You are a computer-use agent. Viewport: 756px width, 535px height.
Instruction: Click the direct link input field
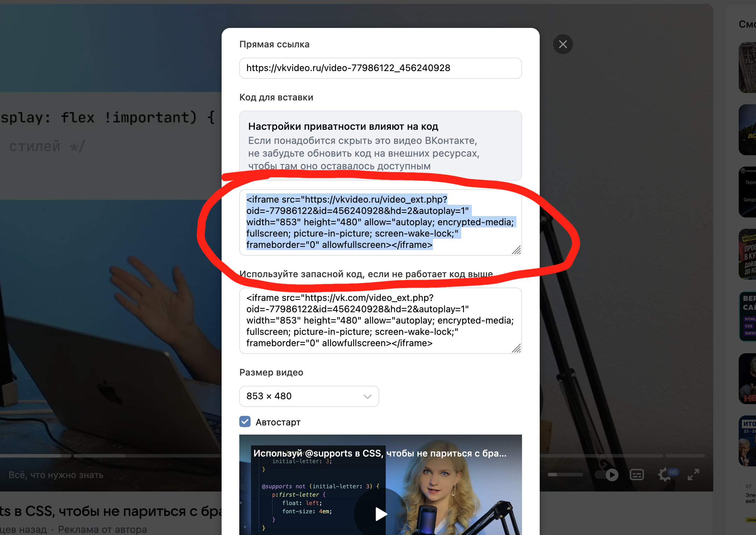(380, 68)
